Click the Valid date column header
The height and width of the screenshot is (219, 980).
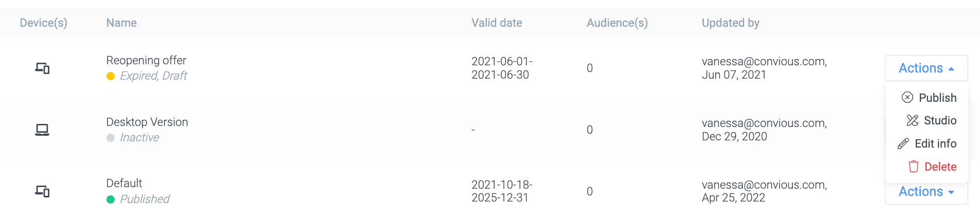point(497,23)
